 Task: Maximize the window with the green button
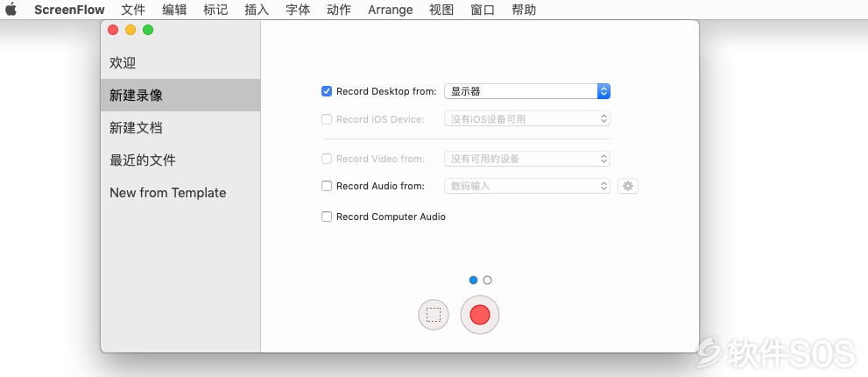tap(148, 30)
